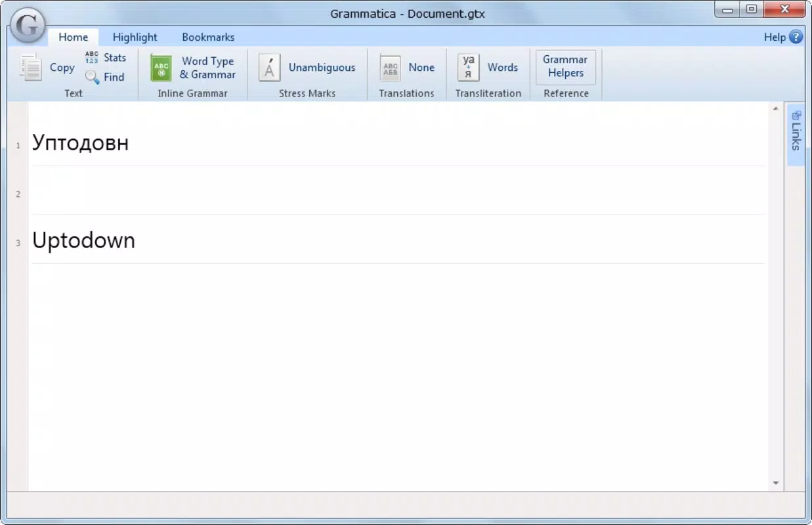Click the Cyrillic text Уптодовн
Viewport: 812px width, 525px height.
click(x=80, y=142)
